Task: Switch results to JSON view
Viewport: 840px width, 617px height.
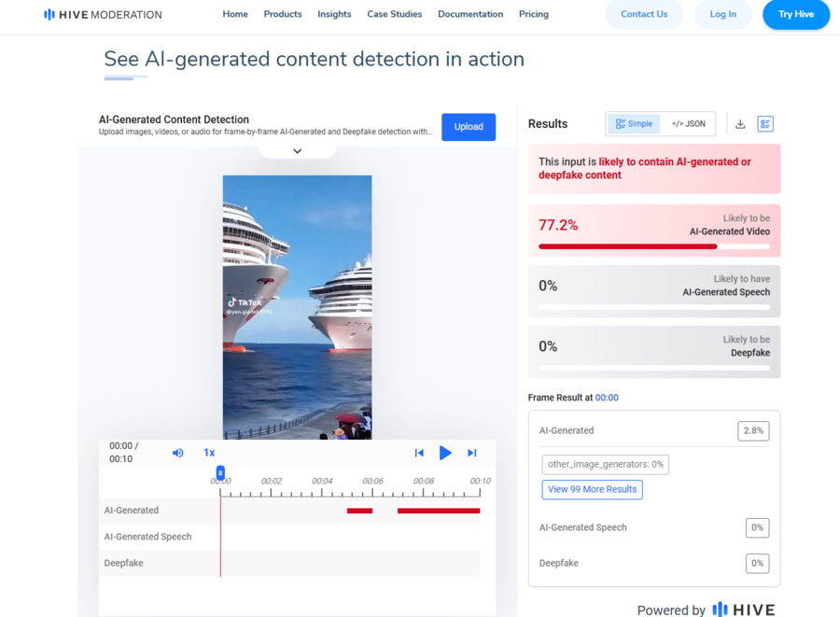Action: (x=689, y=124)
